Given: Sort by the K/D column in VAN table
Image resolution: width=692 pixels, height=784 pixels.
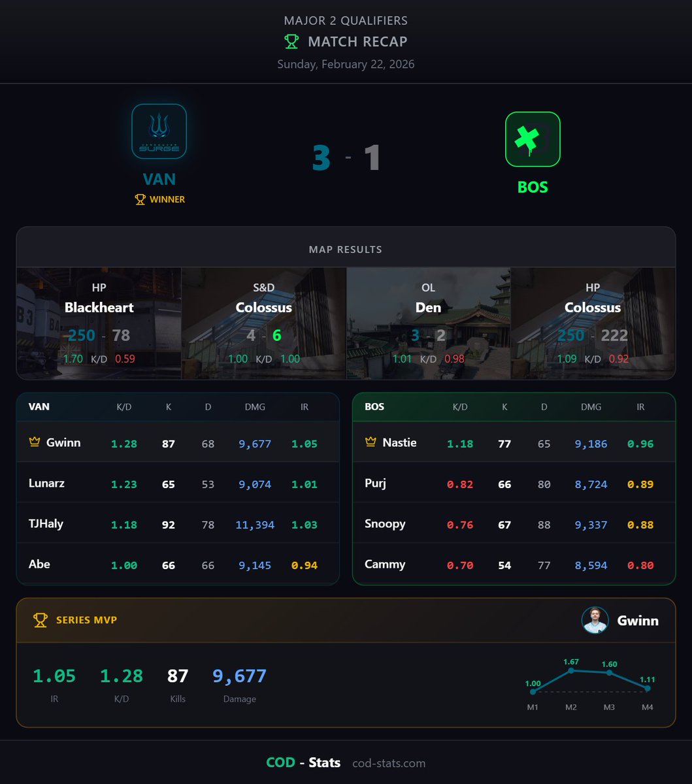Looking at the screenshot, I should click(124, 406).
